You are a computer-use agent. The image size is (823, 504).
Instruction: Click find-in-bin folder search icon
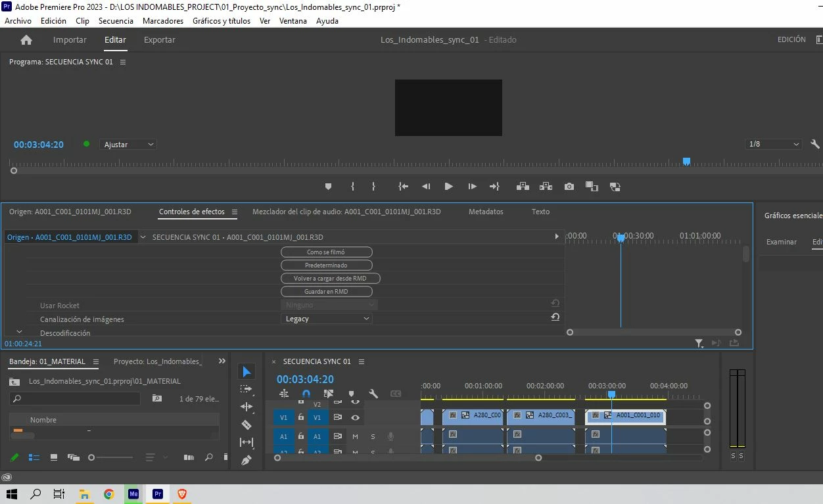click(x=157, y=398)
